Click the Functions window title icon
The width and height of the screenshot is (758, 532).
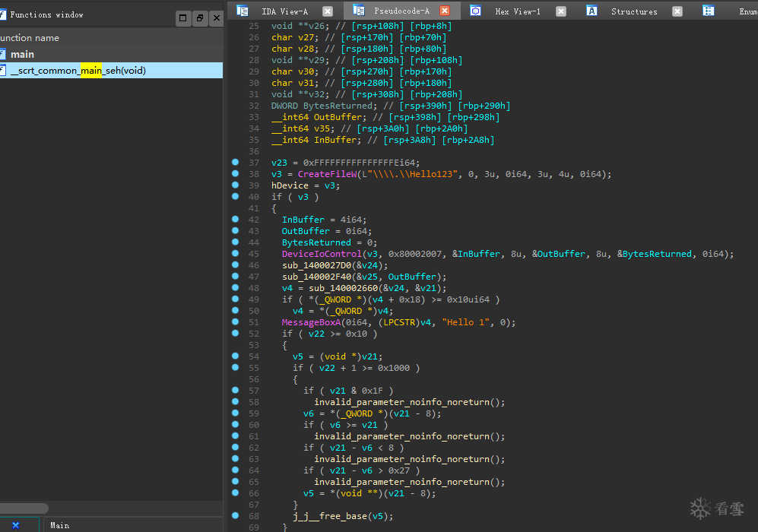click(3, 14)
